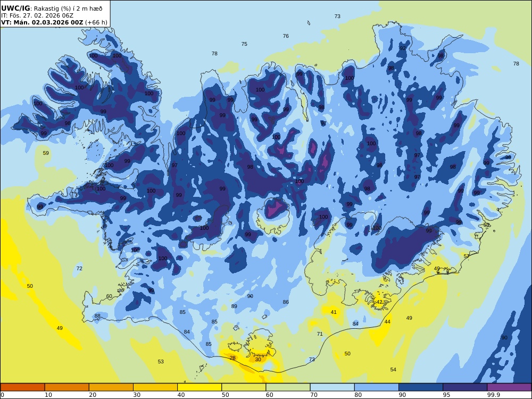
Task: Click the valid time 'VT: Mán. 02.03.2026 00Z (+66 h)'
Action: tap(54, 22)
